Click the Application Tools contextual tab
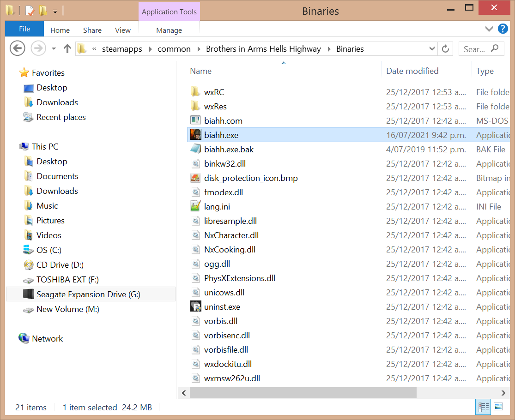 pyautogui.click(x=169, y=12)
